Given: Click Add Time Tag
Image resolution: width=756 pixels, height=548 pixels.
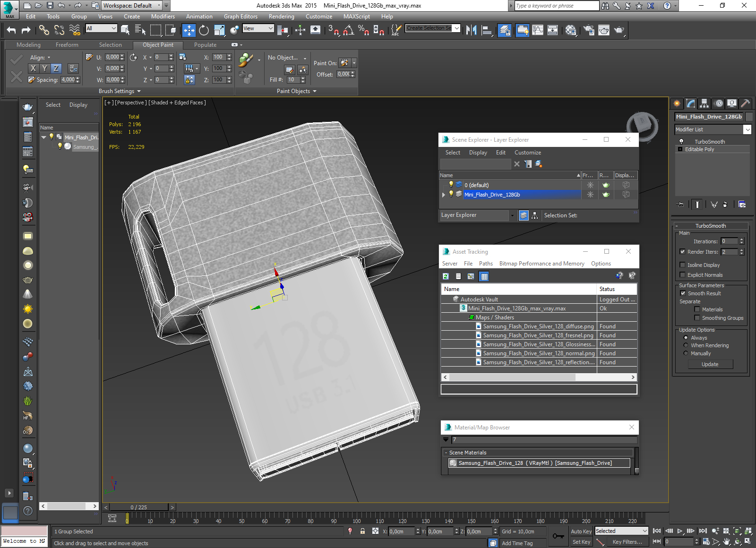Looking at the screenshot, I should tap(517, 543).
